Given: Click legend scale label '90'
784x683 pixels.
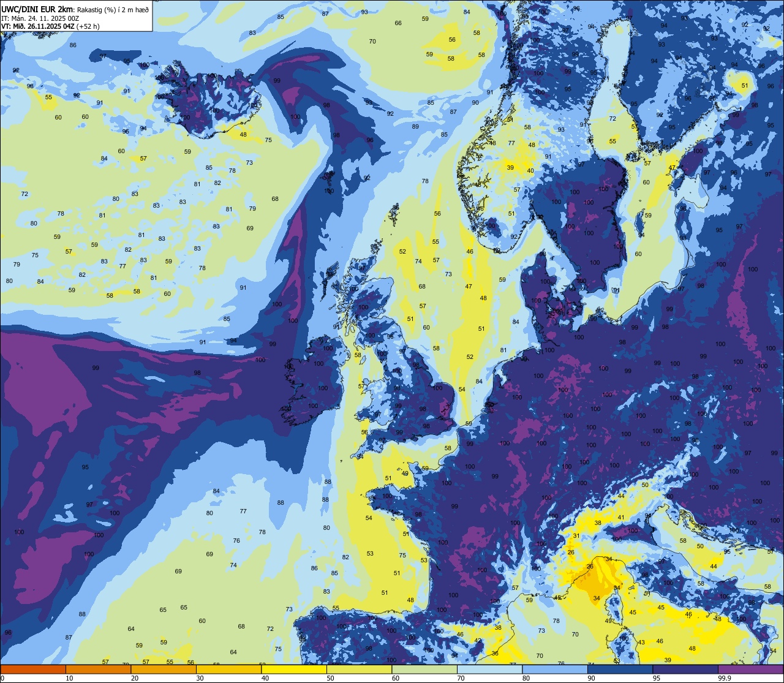Looking at the screenshot, I should [x=591, y=678].
